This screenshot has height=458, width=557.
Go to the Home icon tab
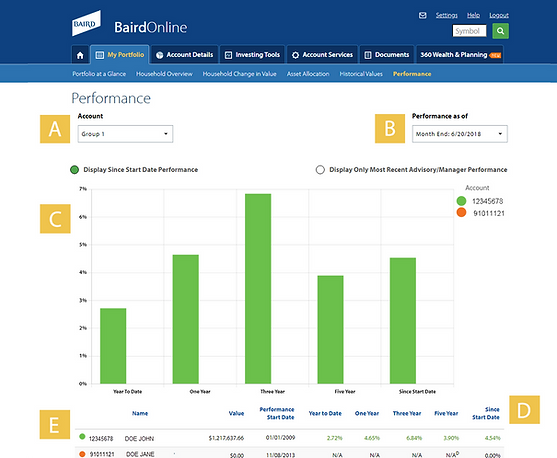click(80, 55)
